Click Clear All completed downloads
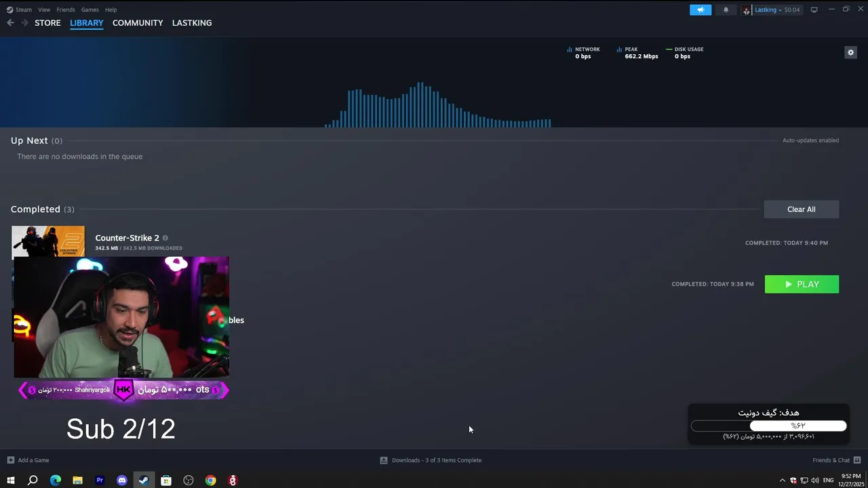 pyautogui.click(x=801, y=209)
